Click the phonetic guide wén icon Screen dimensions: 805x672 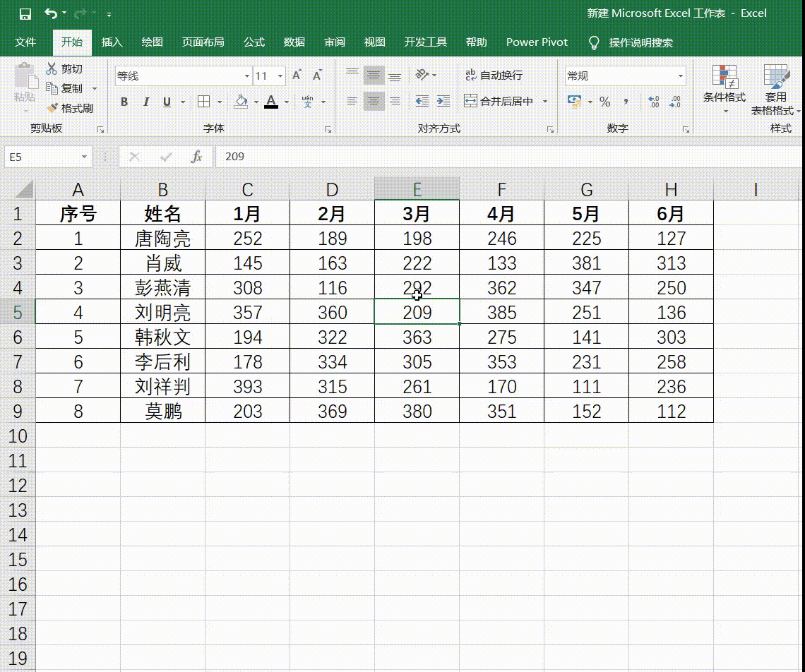click(x=307, y=102)
